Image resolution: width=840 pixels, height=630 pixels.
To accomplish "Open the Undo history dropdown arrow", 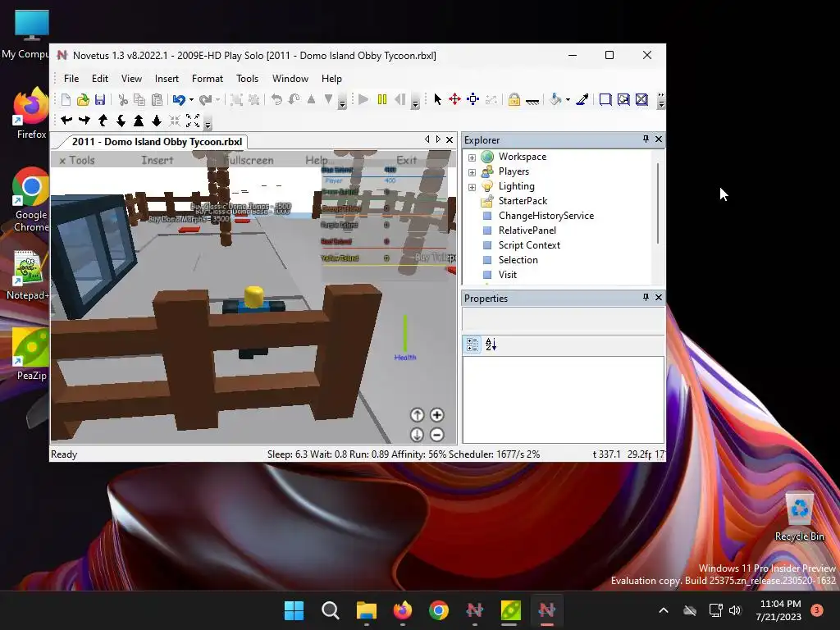I will pos(191,99).
